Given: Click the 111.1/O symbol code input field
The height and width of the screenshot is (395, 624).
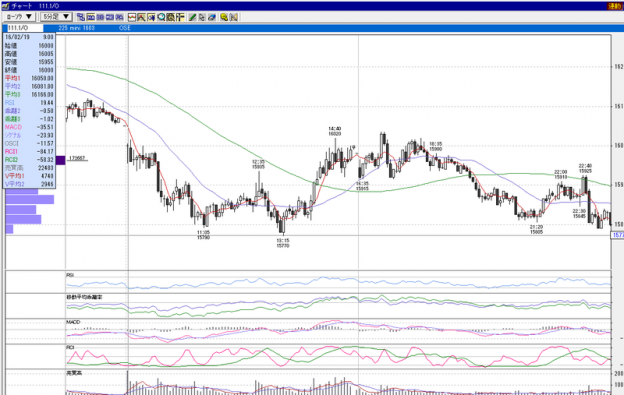Looking at the screenshot, I should (x=24, y=28).
